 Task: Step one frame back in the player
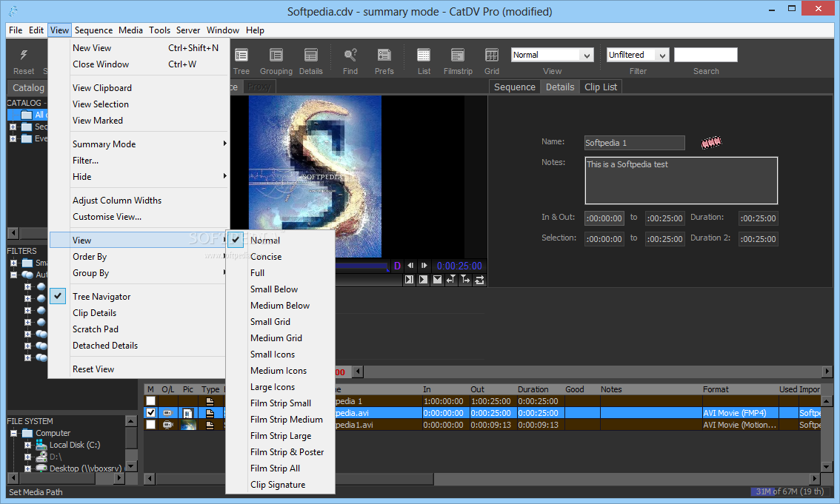pyautogui.click(x=410, y=266)
